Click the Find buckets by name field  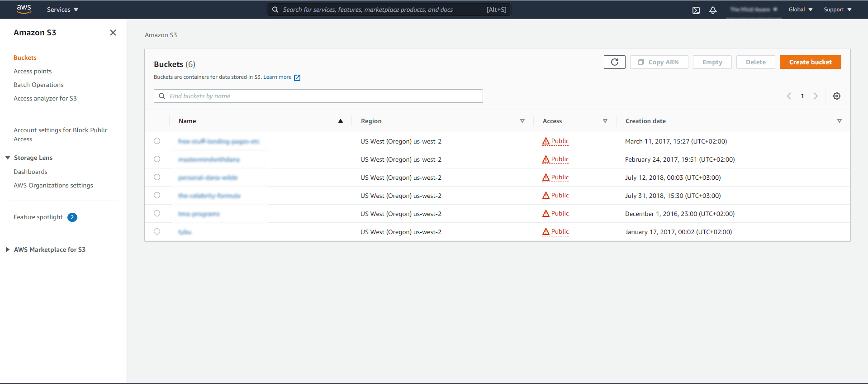(x=318, y=96)
